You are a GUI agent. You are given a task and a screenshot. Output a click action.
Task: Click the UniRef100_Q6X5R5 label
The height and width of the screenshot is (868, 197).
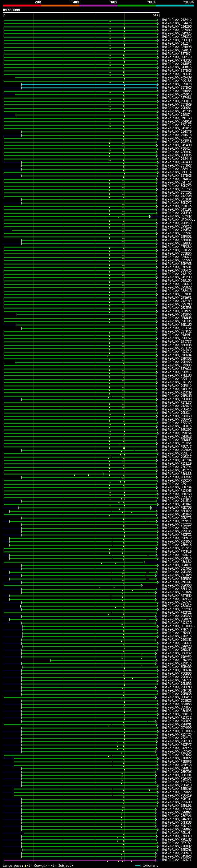pyautogui.click(x=177, y=569)
